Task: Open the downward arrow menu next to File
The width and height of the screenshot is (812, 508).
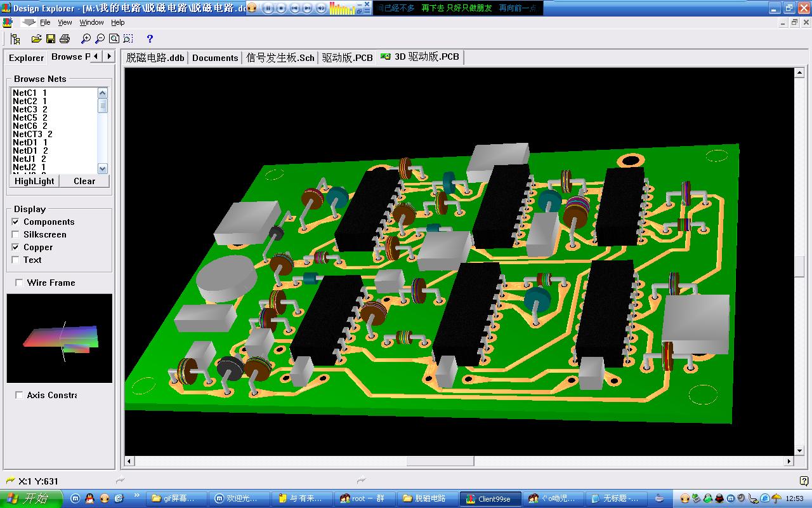Action: pos(29,22)
